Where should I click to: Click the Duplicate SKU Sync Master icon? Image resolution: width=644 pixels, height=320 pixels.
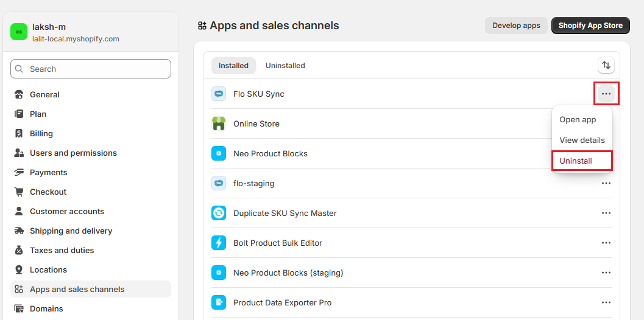(x=219, y=214)
